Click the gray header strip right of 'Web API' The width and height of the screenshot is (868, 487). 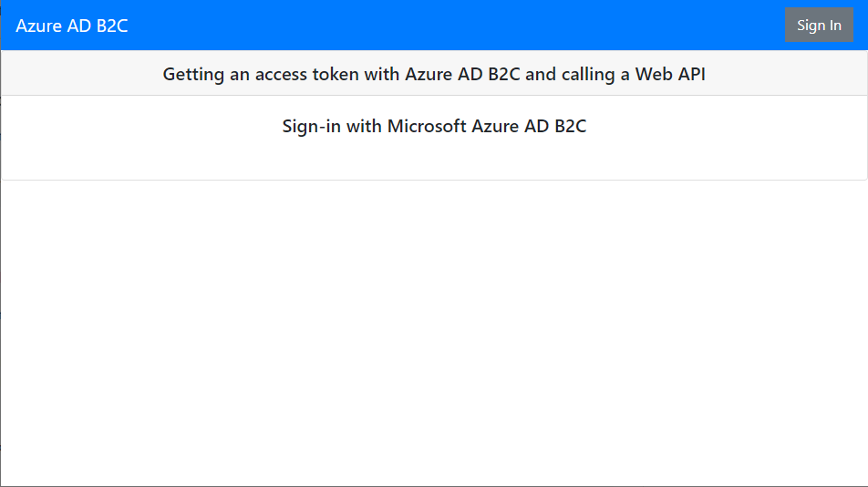click(x=784, y=74)
